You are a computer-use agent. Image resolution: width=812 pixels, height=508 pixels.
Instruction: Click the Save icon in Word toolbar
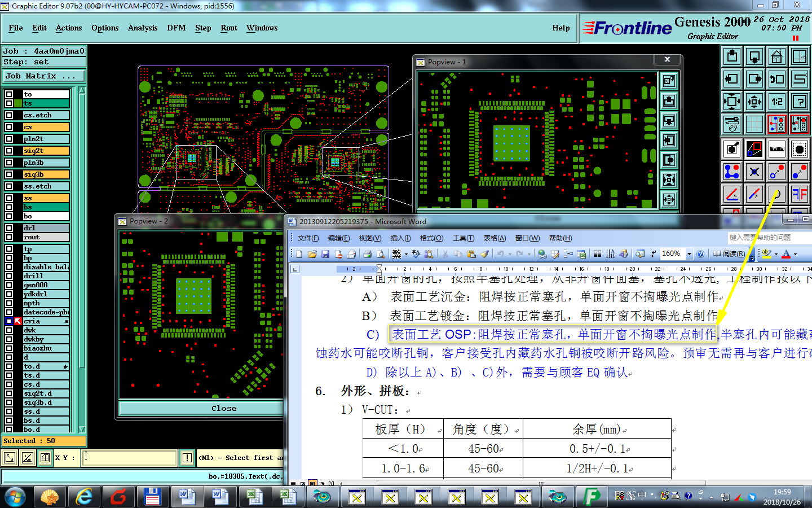point(325,254)
